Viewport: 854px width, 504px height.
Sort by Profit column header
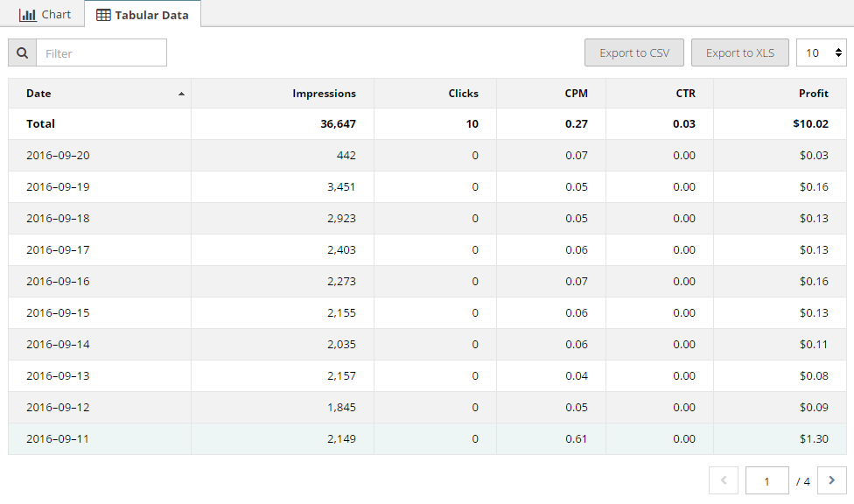pyautogui.click(x=813, y=94)
